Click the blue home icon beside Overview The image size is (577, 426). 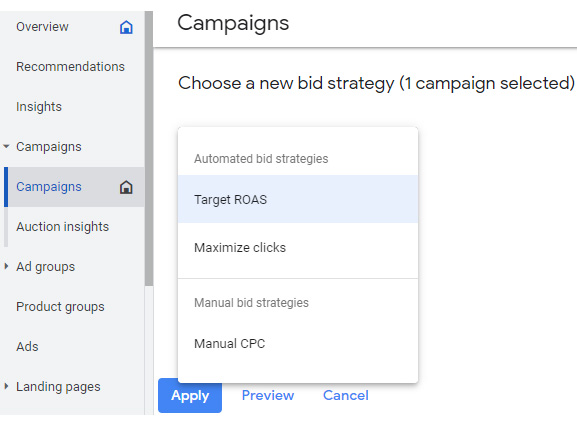pos(126,27)
